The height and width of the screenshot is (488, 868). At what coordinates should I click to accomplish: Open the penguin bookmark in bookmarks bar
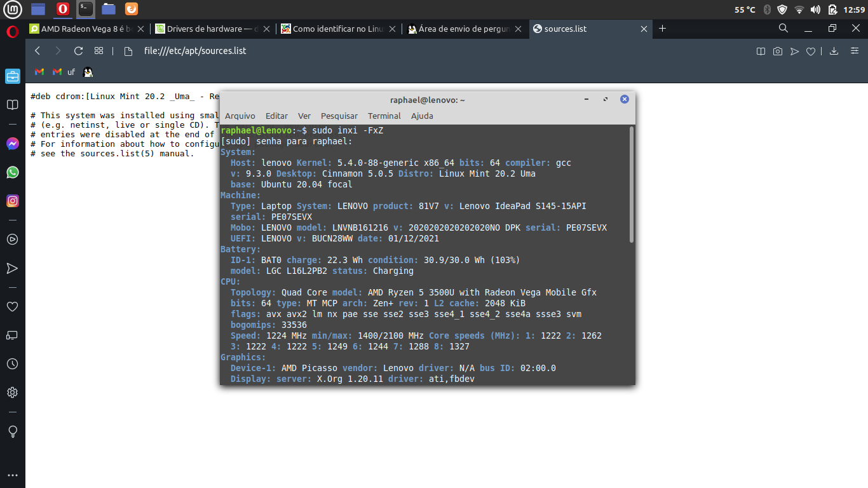(x=88, y=72)
